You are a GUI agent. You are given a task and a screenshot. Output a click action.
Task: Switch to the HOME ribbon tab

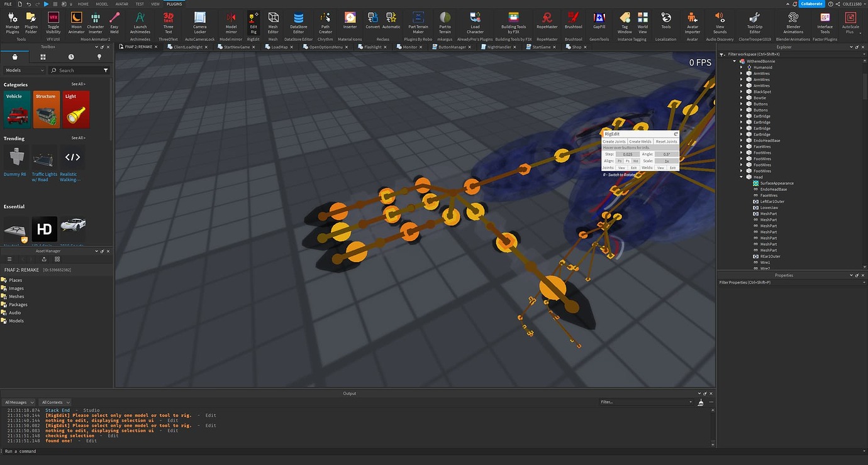pos(83,4)
